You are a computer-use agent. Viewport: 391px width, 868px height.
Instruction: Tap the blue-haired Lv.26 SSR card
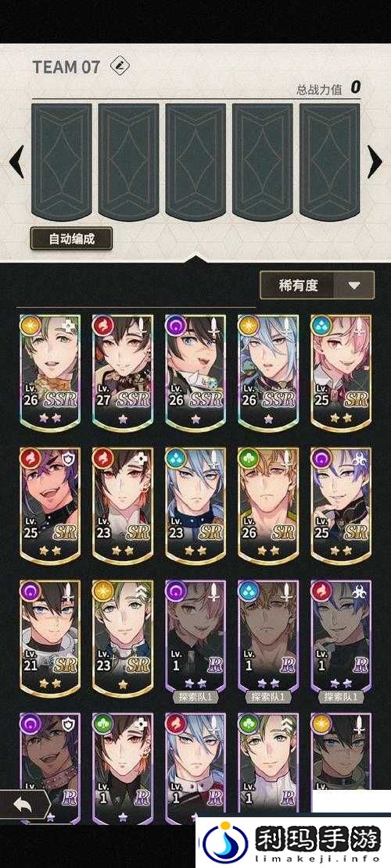[268, 373]
